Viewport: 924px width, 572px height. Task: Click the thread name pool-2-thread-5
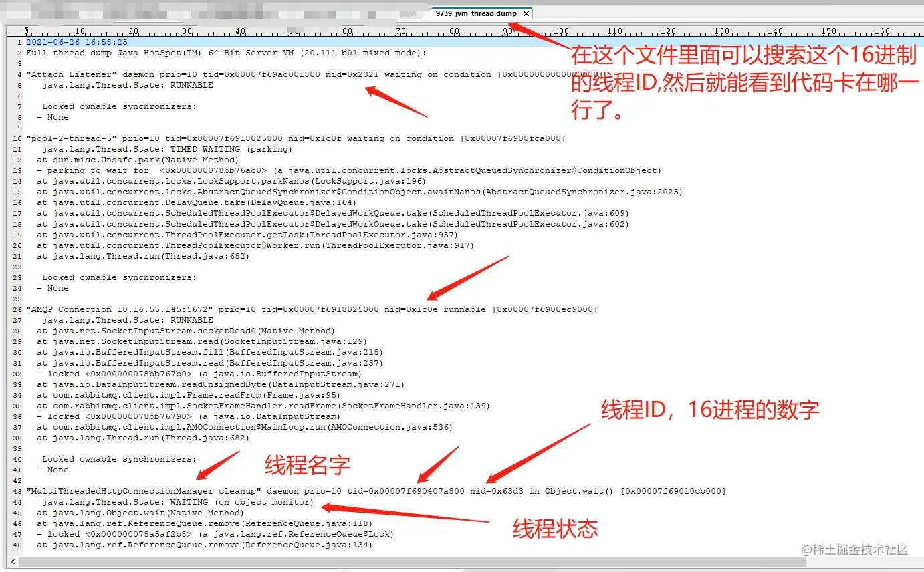(70, 138)
